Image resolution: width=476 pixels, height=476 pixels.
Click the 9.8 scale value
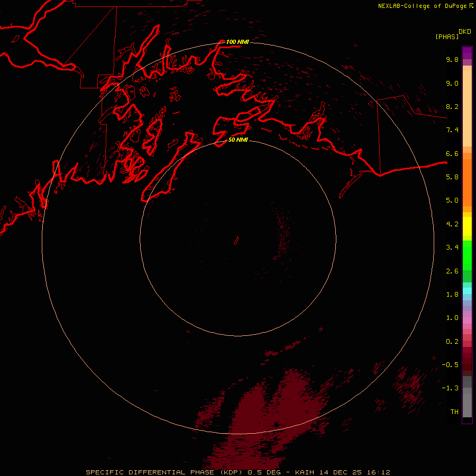point(452,59)
